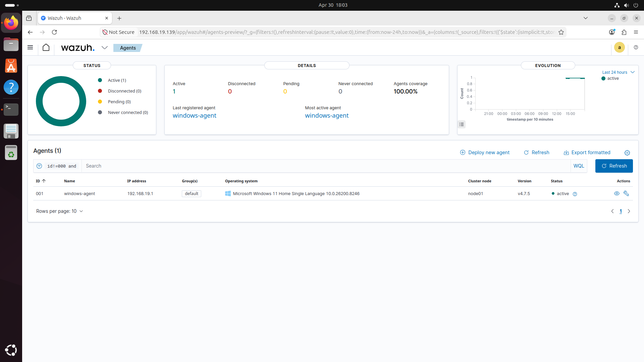This screenshot has height=362, width=644.
Task: Launch Ubuntu App Center from the dock
Action: (11, 66)
